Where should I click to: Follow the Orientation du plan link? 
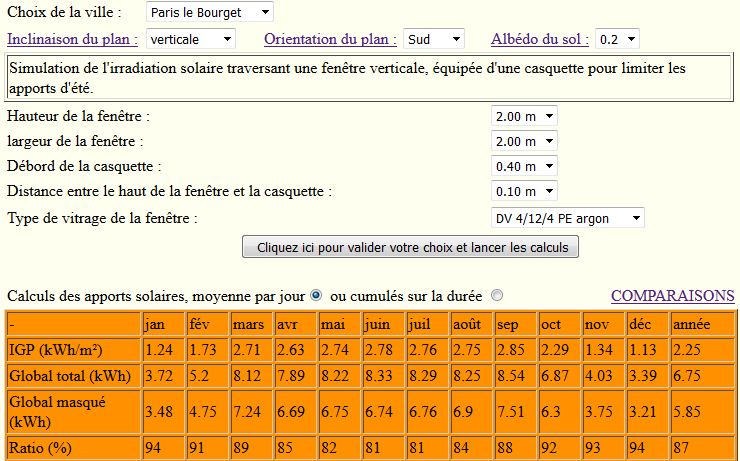330,39
